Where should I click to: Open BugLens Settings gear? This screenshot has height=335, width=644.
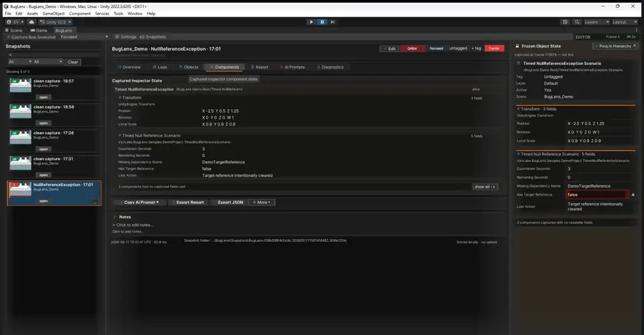[x=125, y=37]
